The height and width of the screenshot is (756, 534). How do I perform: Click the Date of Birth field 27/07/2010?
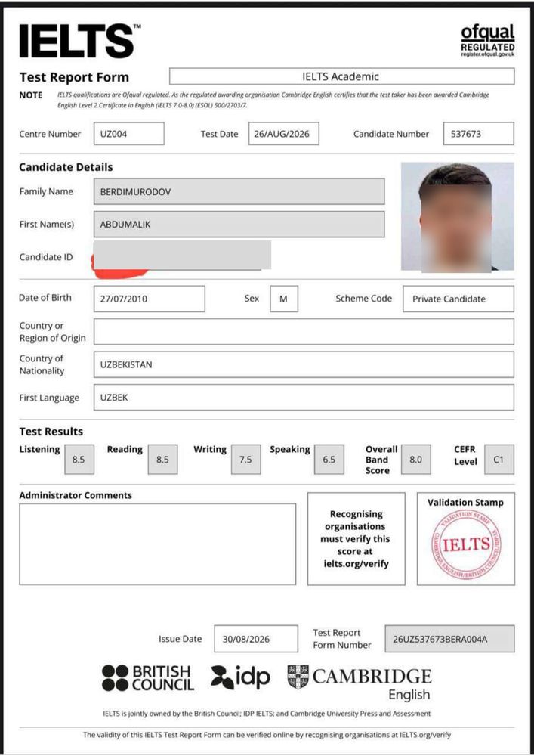tap(150, 299)
